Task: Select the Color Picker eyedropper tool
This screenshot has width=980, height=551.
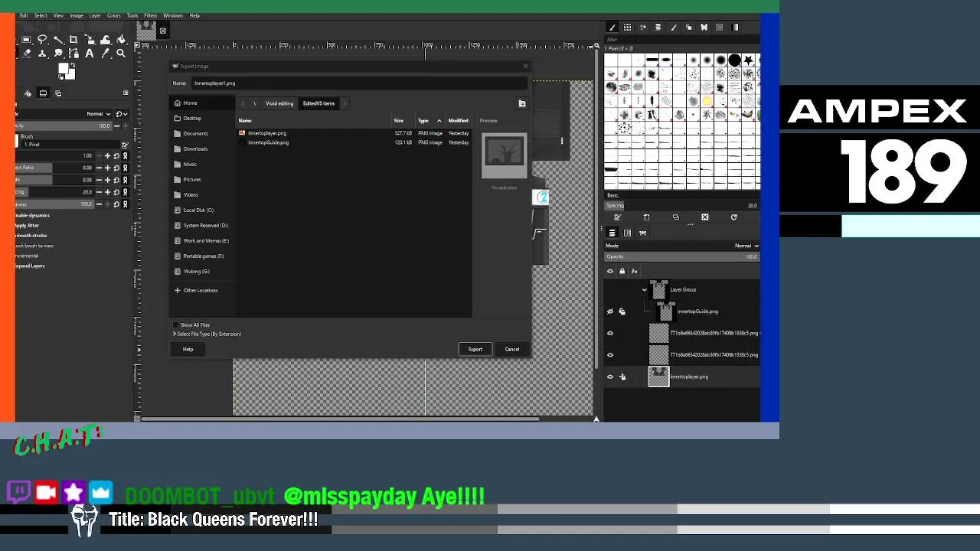Action: pos(105,53)
